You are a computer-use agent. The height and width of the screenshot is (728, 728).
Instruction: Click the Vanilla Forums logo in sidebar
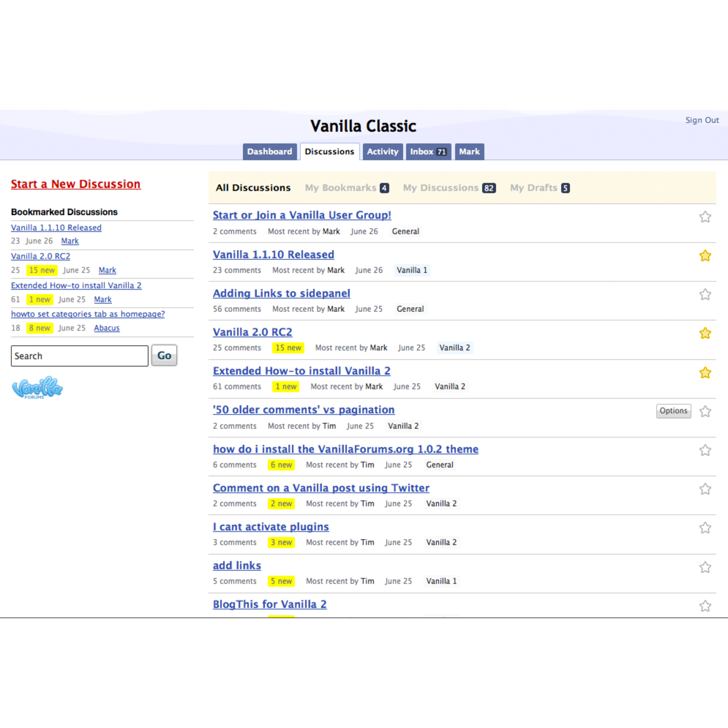pos(37,387)
